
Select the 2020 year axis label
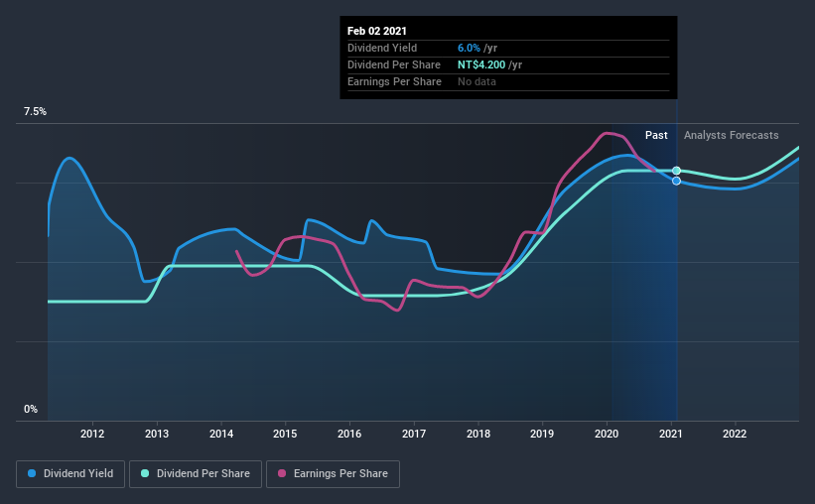pyautogui.click(x=607, y=434)
